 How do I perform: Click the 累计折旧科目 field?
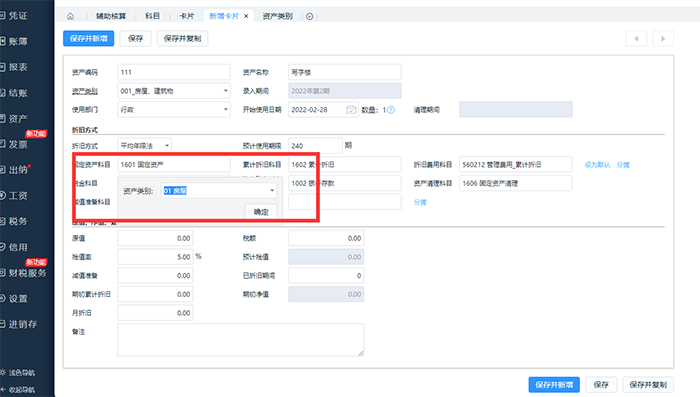point(345,164)
